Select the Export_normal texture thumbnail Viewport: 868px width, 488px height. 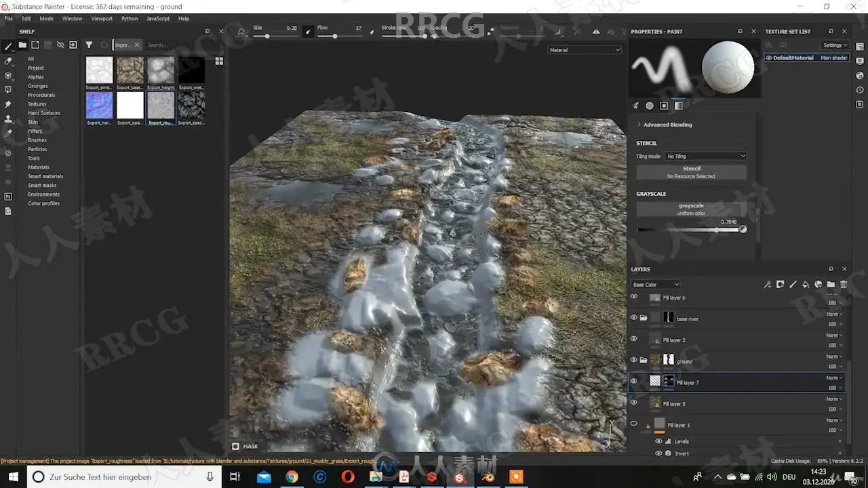(100, 105)
